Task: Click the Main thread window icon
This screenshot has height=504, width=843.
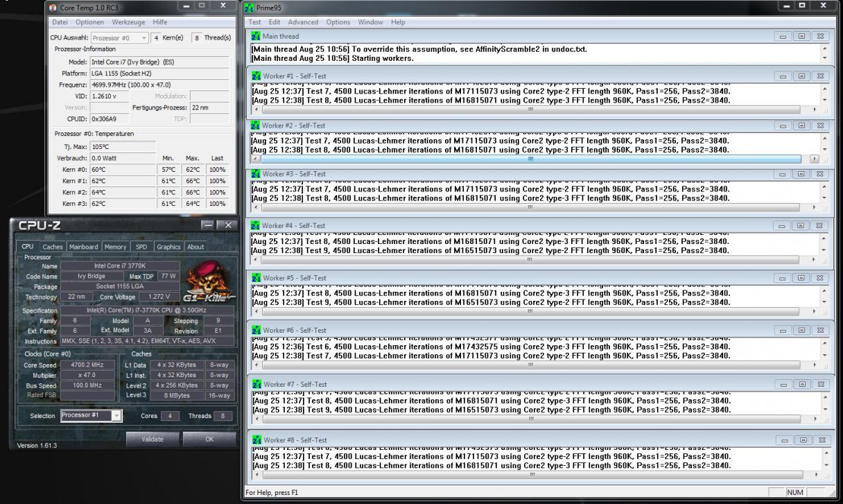Action: coord(256,36)
